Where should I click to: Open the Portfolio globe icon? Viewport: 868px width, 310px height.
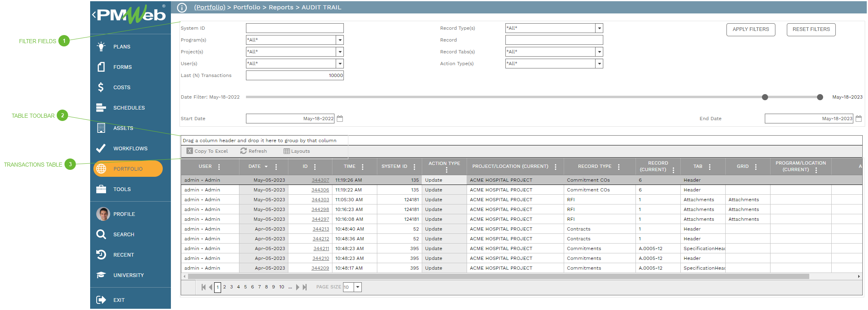[101, 169]
